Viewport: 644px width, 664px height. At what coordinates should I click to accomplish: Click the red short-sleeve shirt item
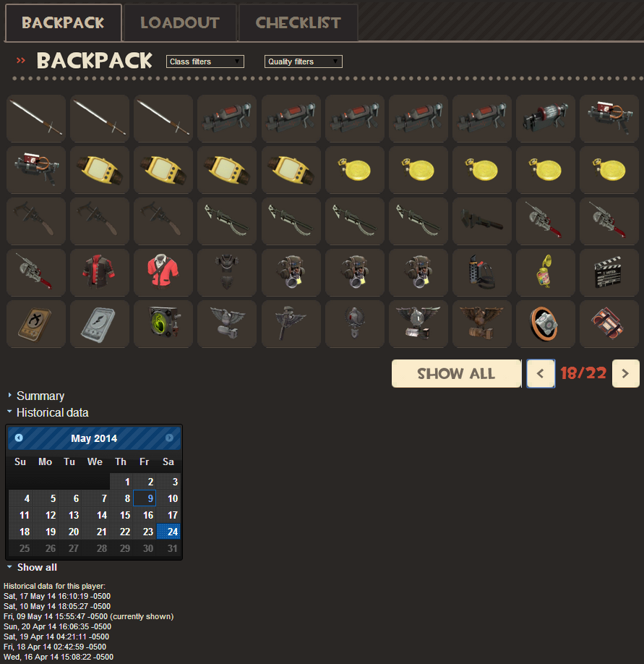163,272
